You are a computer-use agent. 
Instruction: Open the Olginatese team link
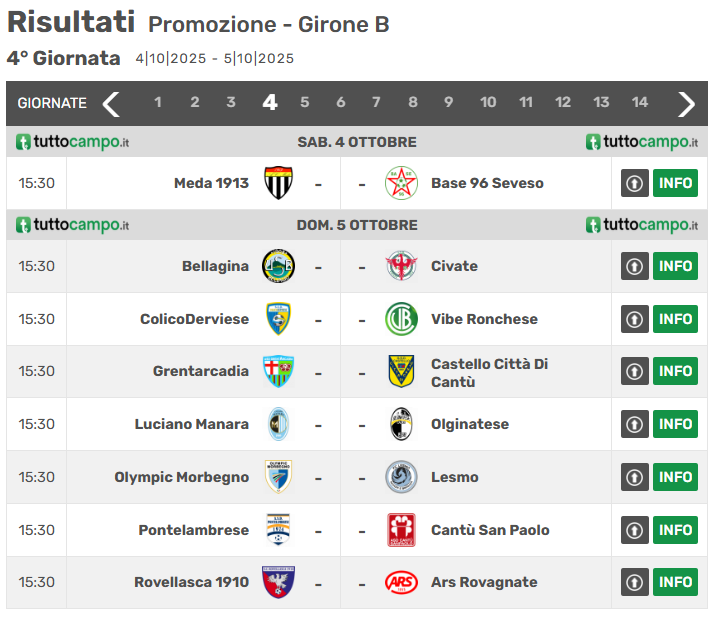[x=469, y=424]
